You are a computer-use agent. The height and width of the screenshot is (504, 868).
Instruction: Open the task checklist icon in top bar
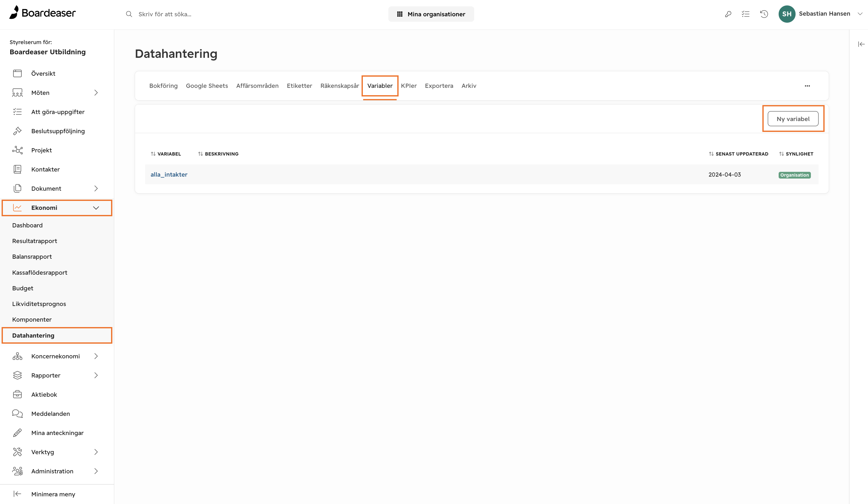746,14
